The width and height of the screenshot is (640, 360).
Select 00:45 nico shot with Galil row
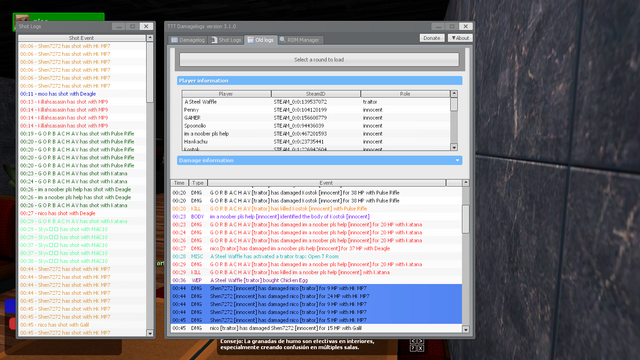[x=82, y=325]
